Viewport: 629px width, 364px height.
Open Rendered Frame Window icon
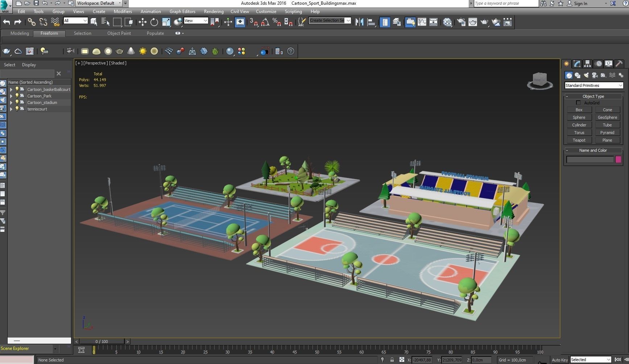[473, 22]
